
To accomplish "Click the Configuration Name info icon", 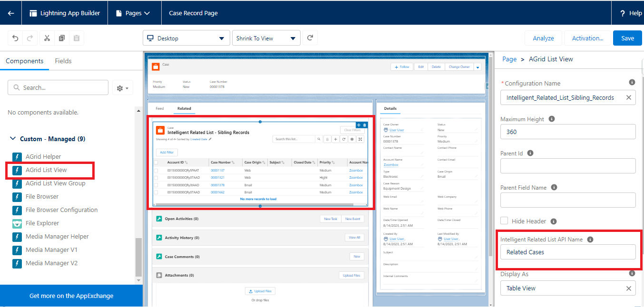I will 632,83.
